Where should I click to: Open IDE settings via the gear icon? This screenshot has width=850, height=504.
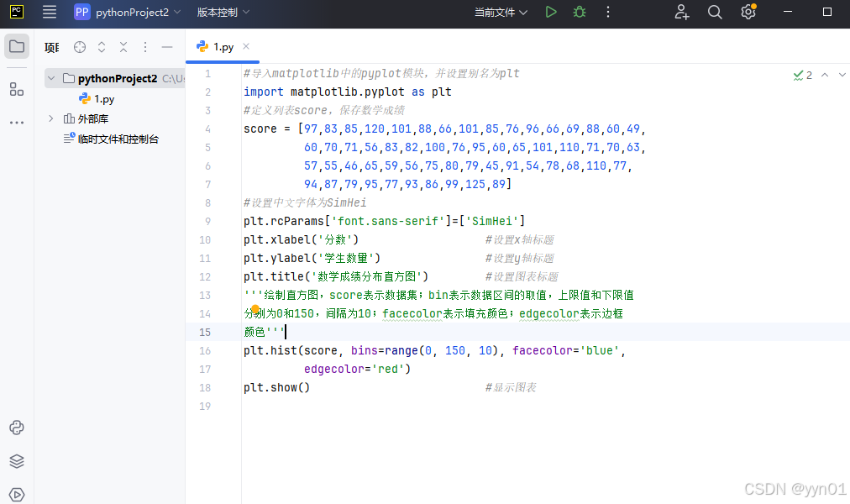point(748,12)
